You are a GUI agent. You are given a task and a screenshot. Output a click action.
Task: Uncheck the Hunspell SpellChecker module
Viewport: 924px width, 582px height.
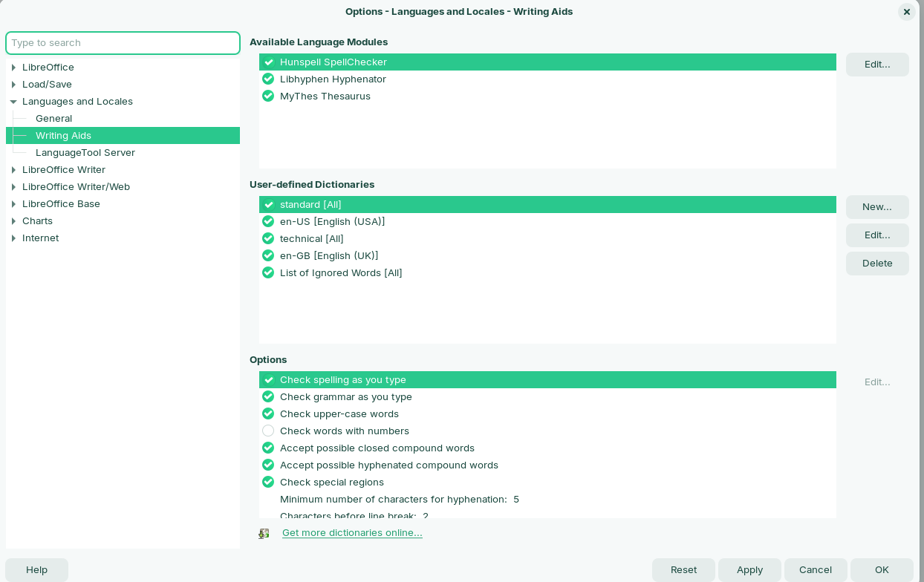[x=268, y=62]
